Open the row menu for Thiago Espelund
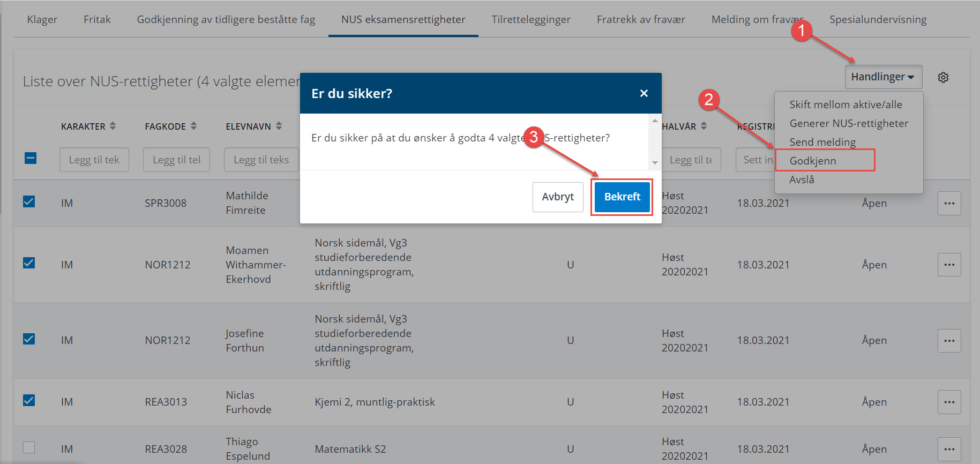 pos(949,449)
